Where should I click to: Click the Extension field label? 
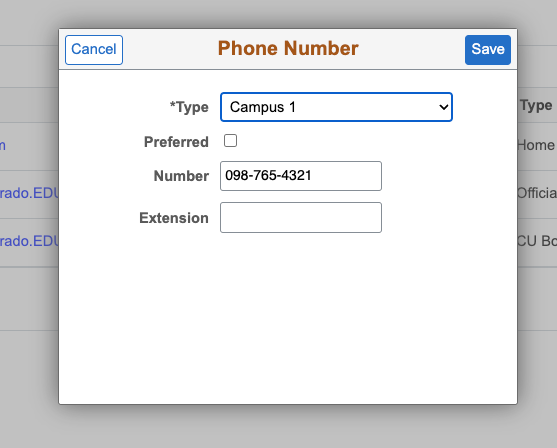(174, 218)
